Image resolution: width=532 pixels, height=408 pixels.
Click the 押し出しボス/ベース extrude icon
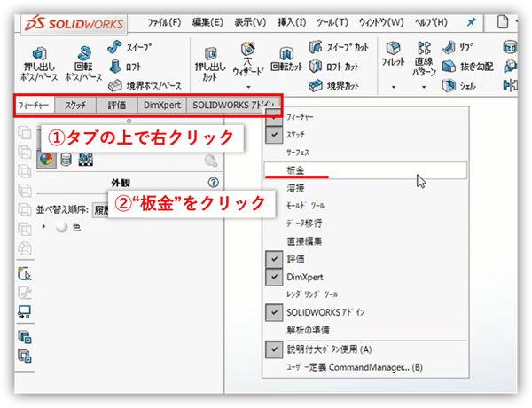[x=39, y=53]
